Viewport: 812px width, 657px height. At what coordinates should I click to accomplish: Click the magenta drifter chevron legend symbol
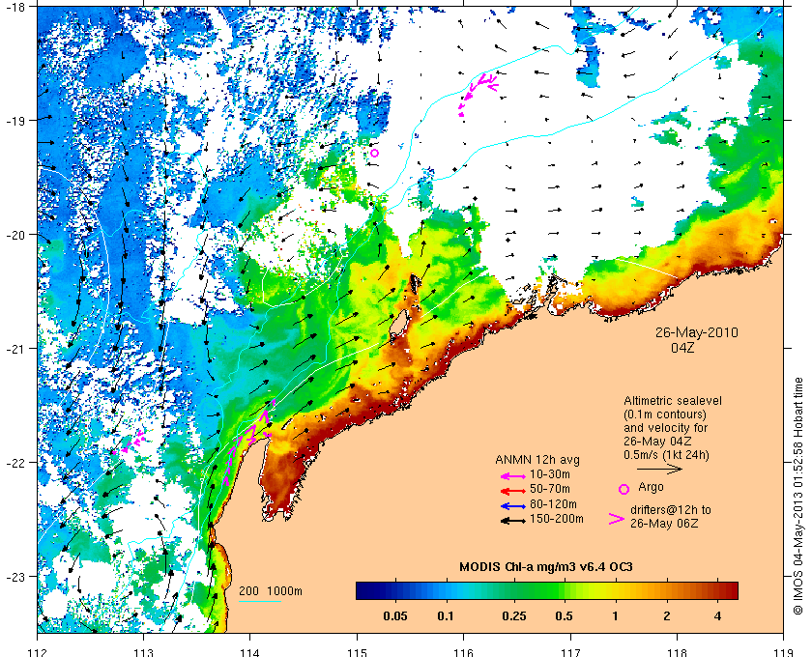coord(617,519)
